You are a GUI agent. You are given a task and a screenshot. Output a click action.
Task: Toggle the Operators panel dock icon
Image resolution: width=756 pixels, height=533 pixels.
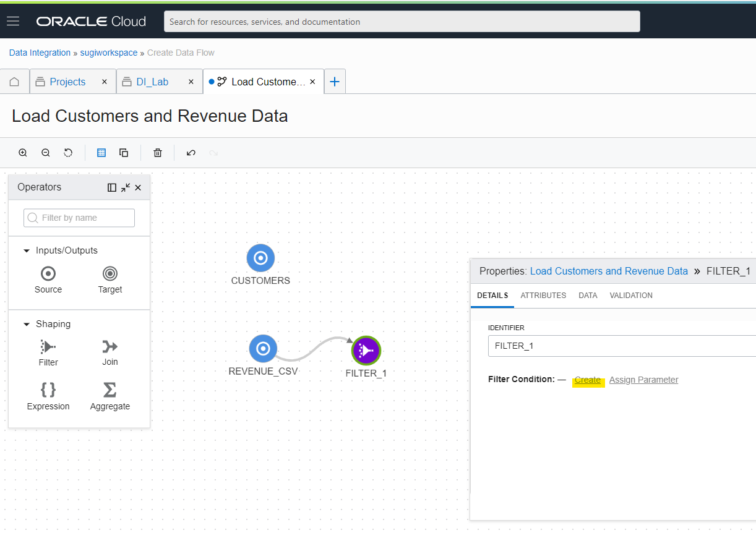(112, 187)
